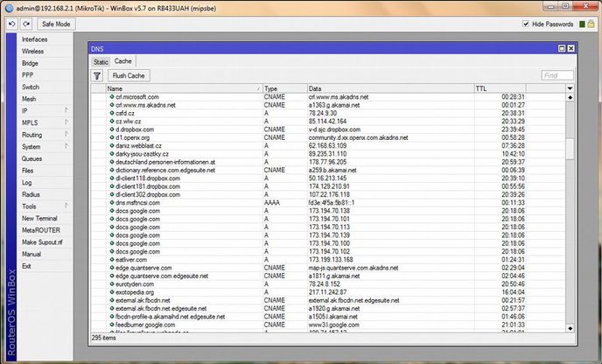Sort by Type column header
The image size is (602, 364).
click(285, 88)
